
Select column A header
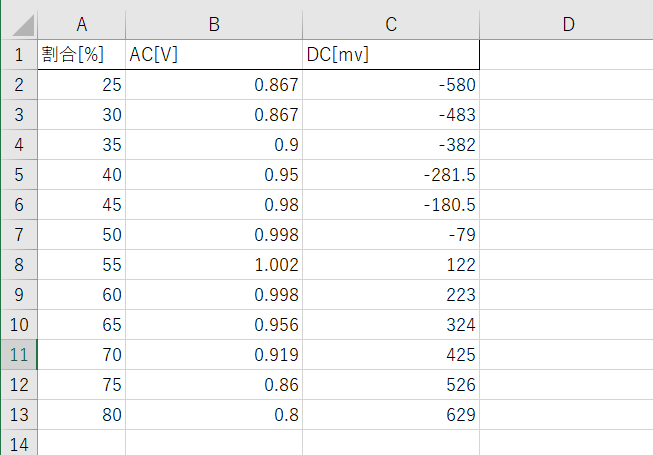pos(81,25)
